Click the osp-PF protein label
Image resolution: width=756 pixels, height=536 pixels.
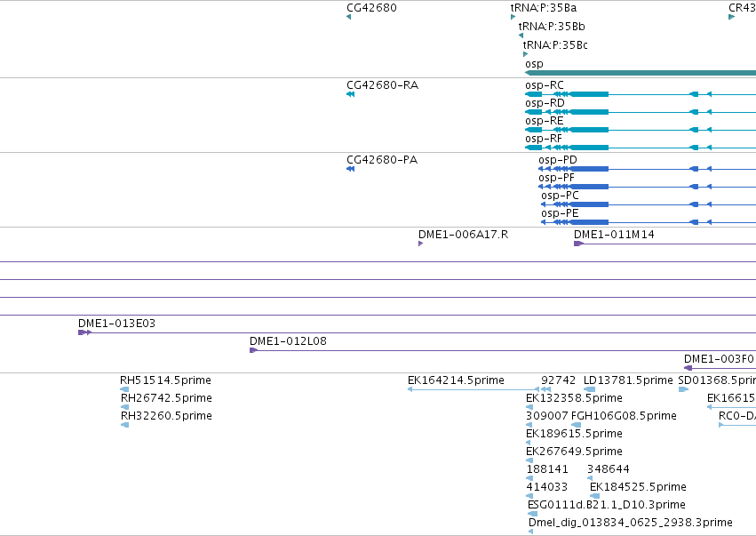pyautogui.click(x=556, y=178)
